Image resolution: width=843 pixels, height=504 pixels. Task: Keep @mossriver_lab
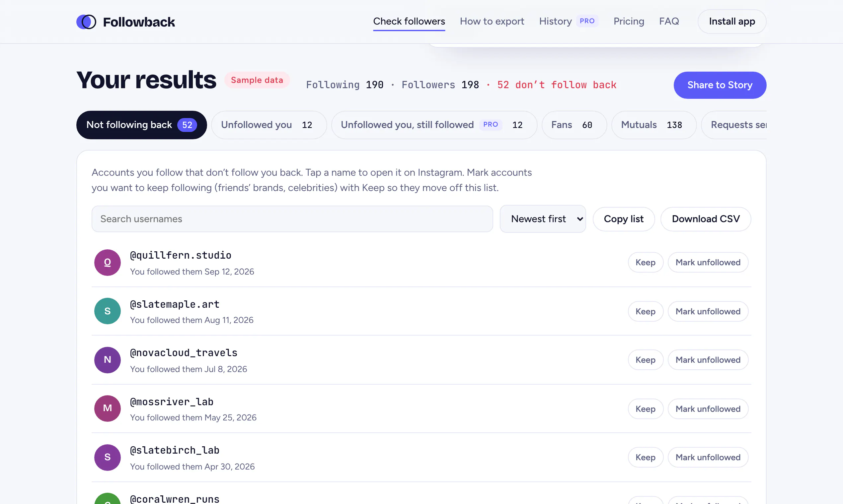click(645, 409)
